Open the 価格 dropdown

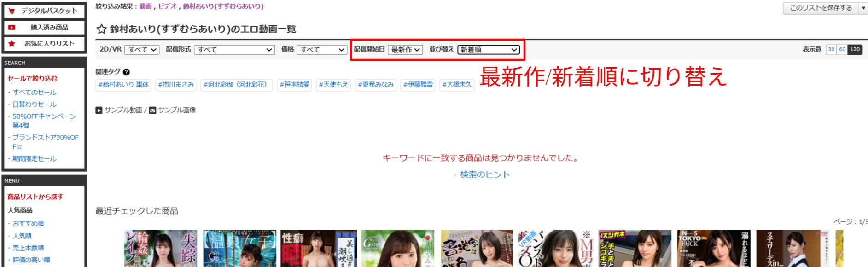(x=322, y=50)
